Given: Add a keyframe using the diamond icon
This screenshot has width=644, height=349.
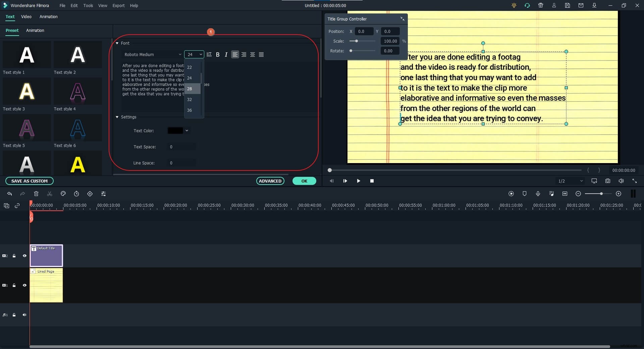Looking at the screenshot, I should tap(90, 194).
